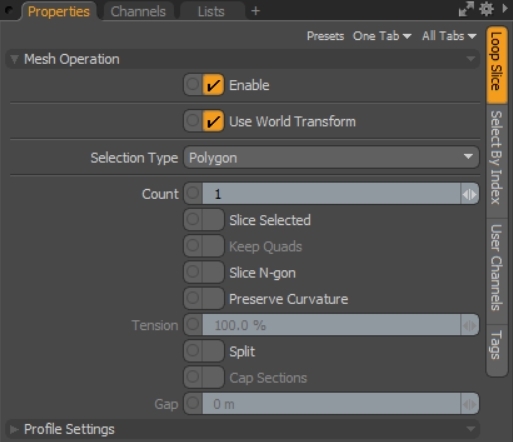Toggle Slice N-gon on
513x442 pixels.
tap(213, 272)
